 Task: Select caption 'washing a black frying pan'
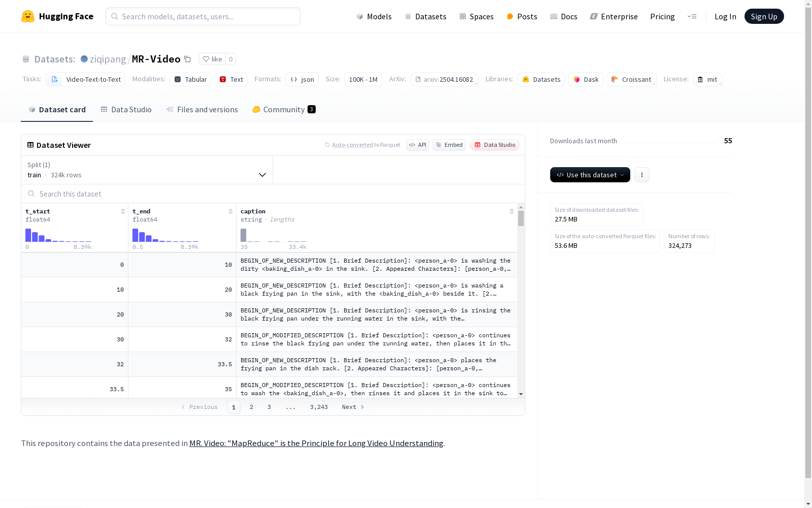(376, 290)
